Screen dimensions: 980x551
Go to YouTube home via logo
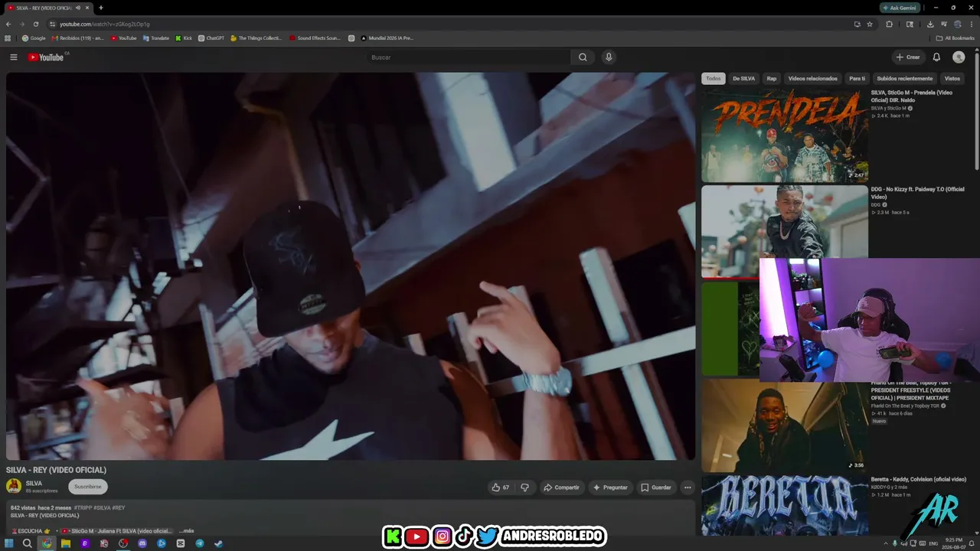[x=46, y=57]
